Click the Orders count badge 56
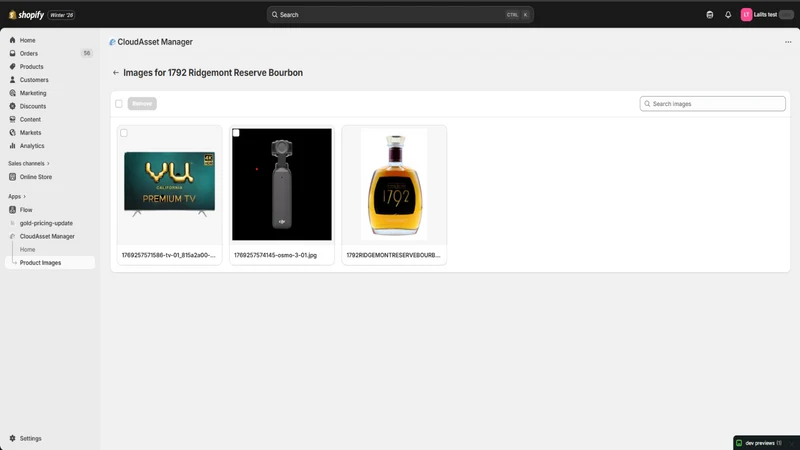The image size is (800, 450). (87, 53)
